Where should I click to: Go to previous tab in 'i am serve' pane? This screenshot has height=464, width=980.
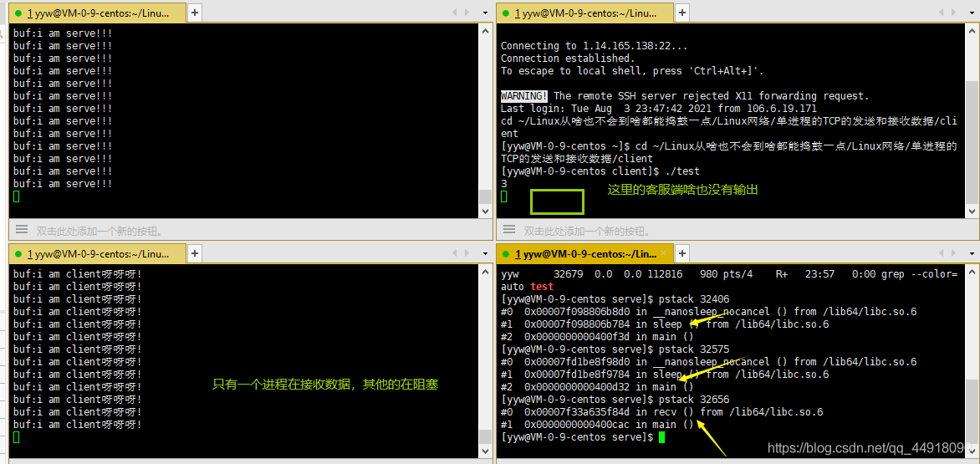pos(455,13)
